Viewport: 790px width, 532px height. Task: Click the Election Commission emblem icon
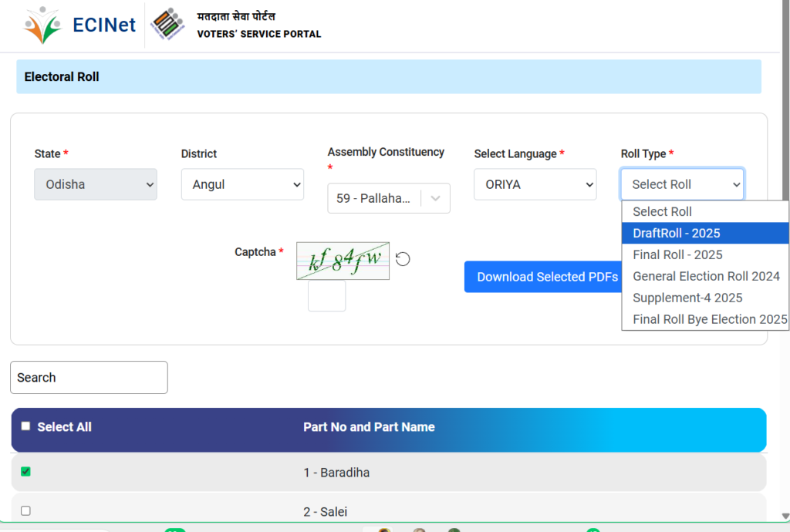(x=167, y=25)
